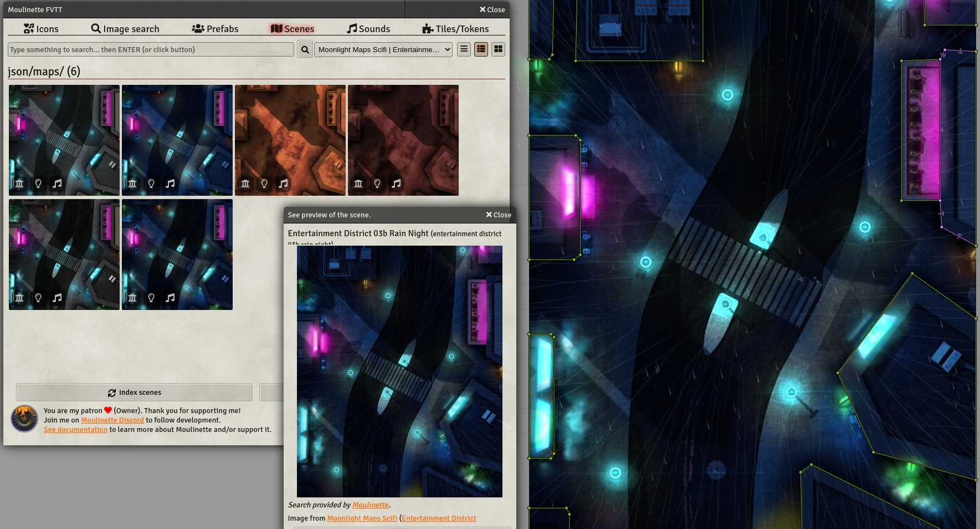Click music icon on the orange scene
The image size is (980, 529).
283,184
